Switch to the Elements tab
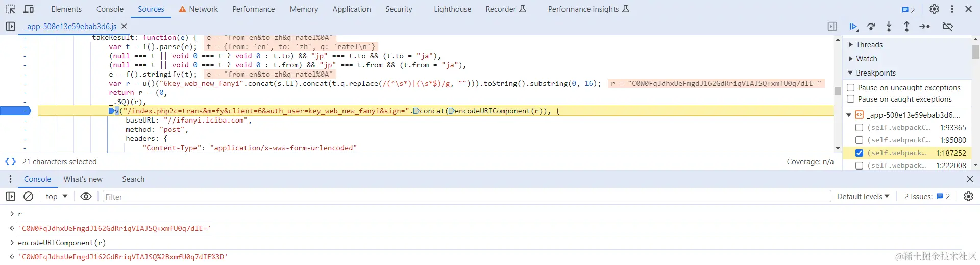The height and width of the screenshot is (265, 980). coord(66,9)
